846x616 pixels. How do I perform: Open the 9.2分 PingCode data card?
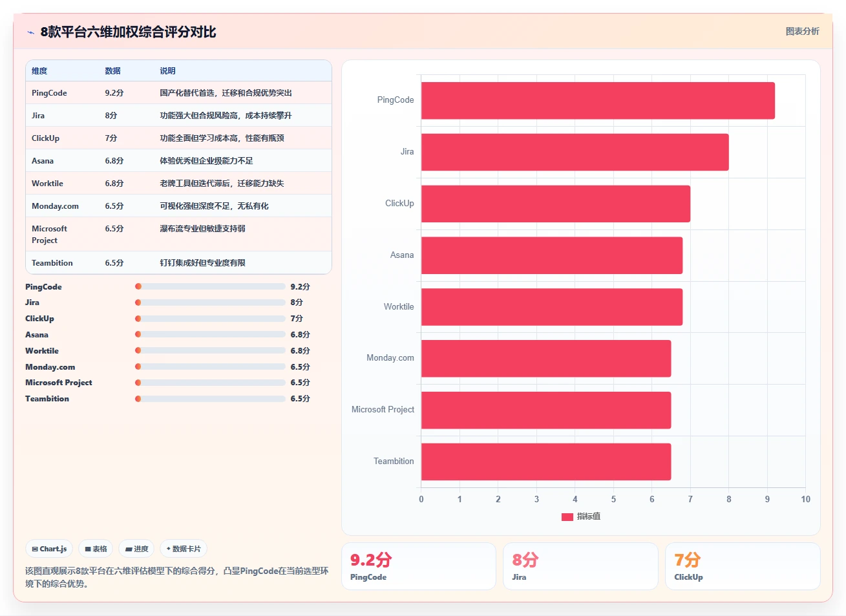419,566
